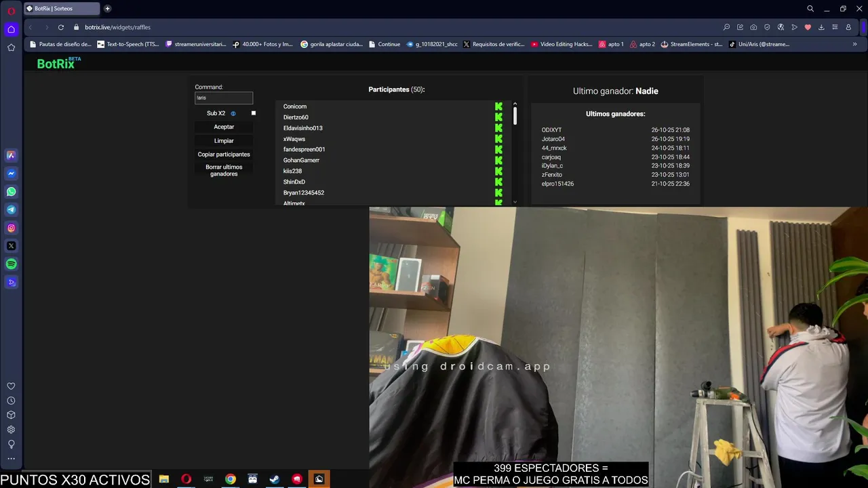Open the streameruniversitari Twitch bookmark
This screenshot has width=868, height=488.
click(x=196, y=44)
